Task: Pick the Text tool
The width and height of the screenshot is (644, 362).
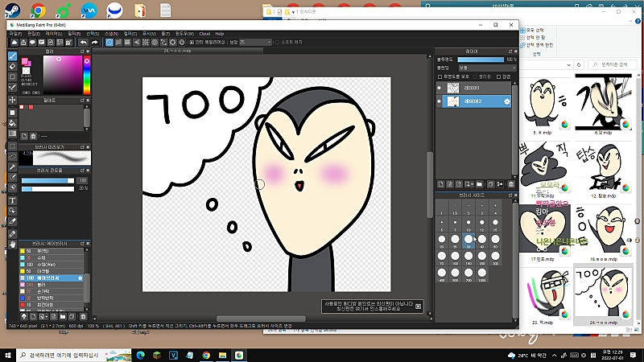Action: [12, 200]
